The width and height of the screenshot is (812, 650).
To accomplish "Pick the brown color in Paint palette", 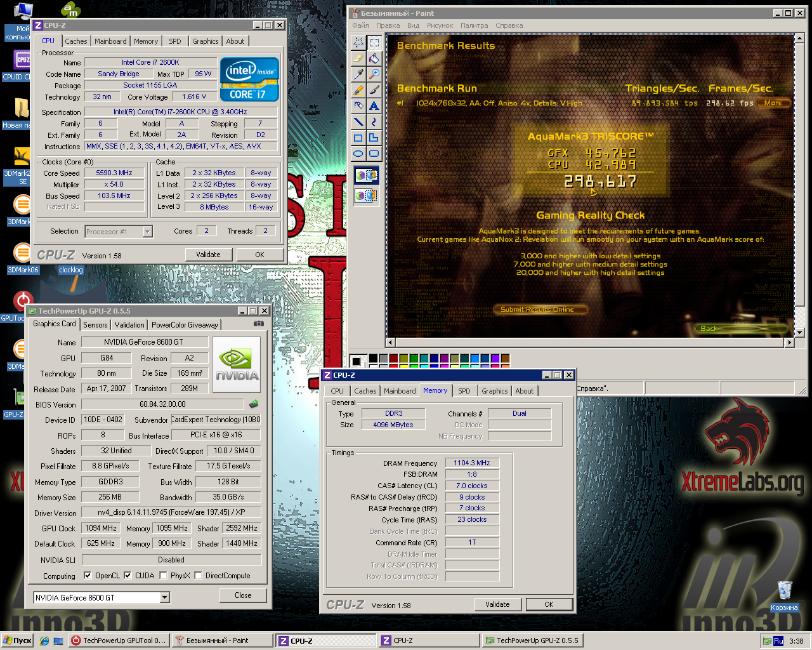I will click(506, 359).
